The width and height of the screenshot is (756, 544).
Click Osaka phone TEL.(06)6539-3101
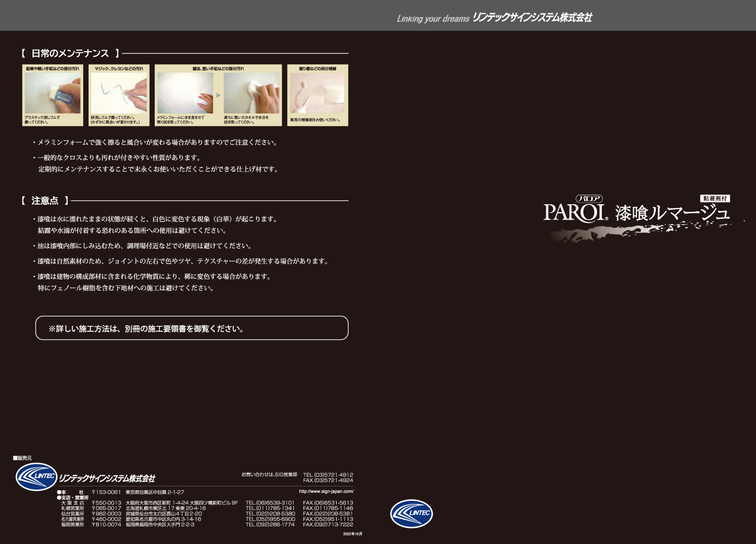[270, 503]
